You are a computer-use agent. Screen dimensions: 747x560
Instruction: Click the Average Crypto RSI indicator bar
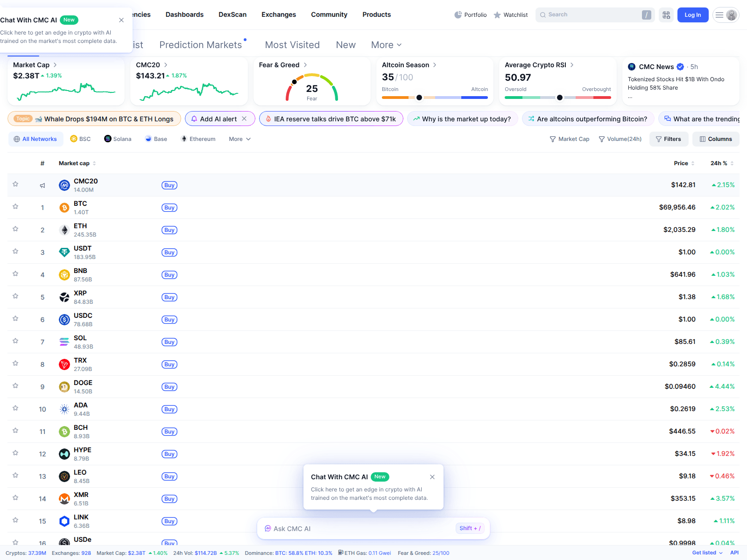pyautogui.click(x=558, y=98)
